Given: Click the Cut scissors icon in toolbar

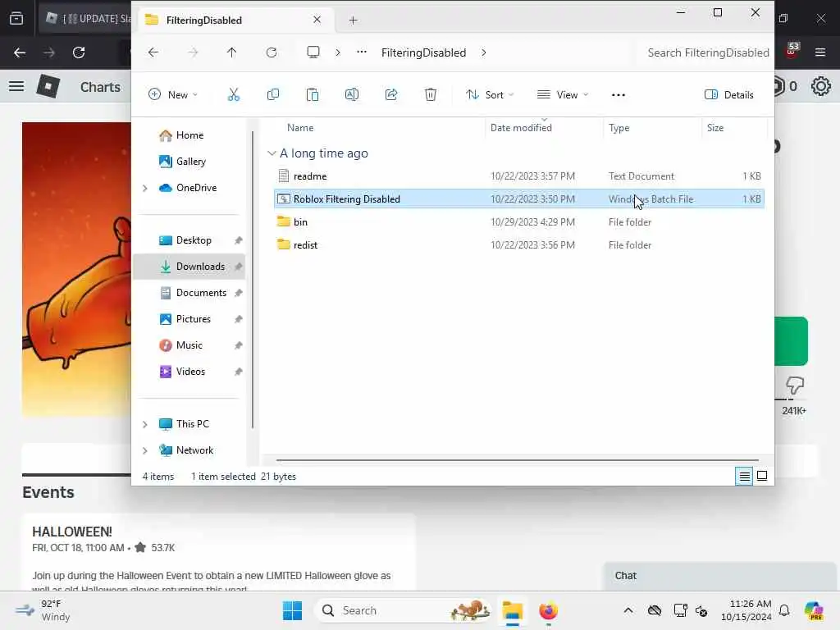Looking at the screenshot, I should coord(234,95).
